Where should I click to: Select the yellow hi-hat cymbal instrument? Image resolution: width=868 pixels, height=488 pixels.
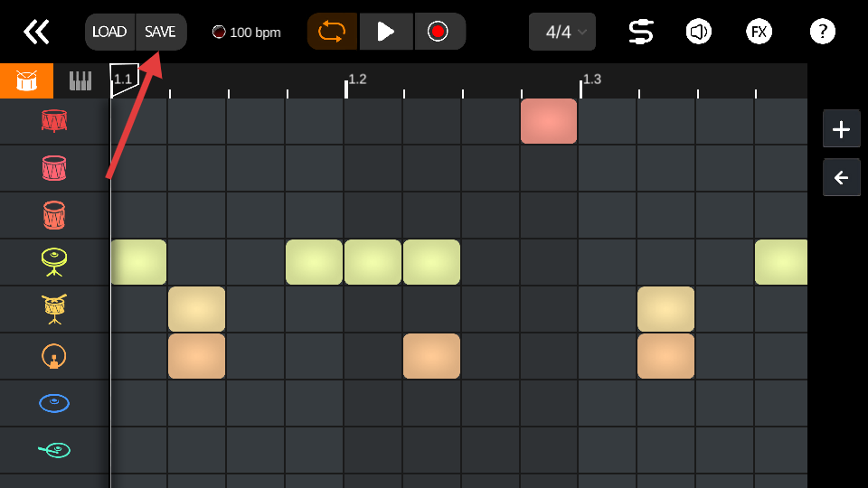(x=54, y=262)
